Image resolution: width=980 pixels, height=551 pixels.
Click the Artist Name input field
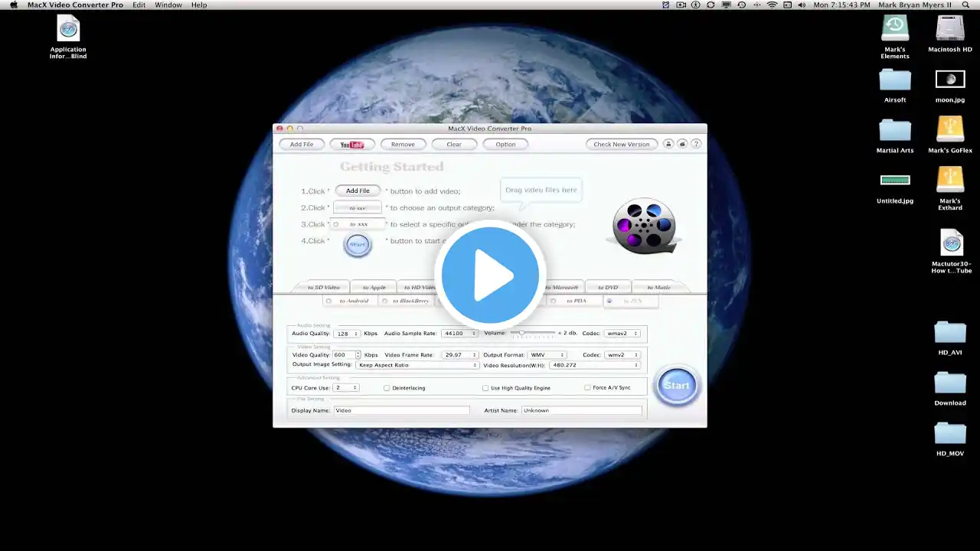click(x=582, y=410)
